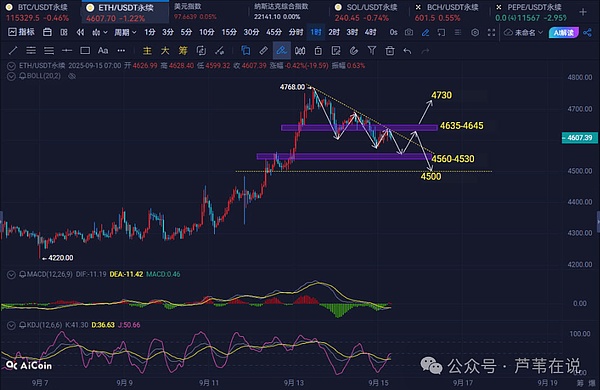Collapse the MACD(12,26,9) panel
This screenshot has height=390, width=600.
pos(11,274)
